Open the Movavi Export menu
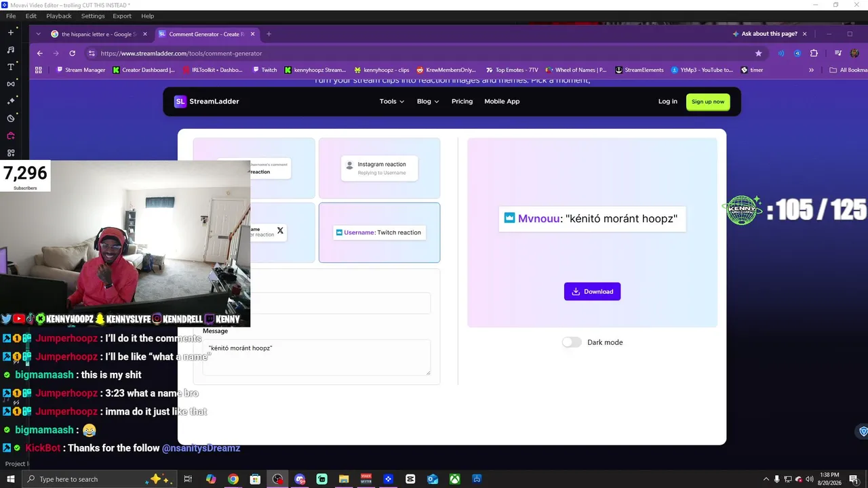 tap(122, 16)
